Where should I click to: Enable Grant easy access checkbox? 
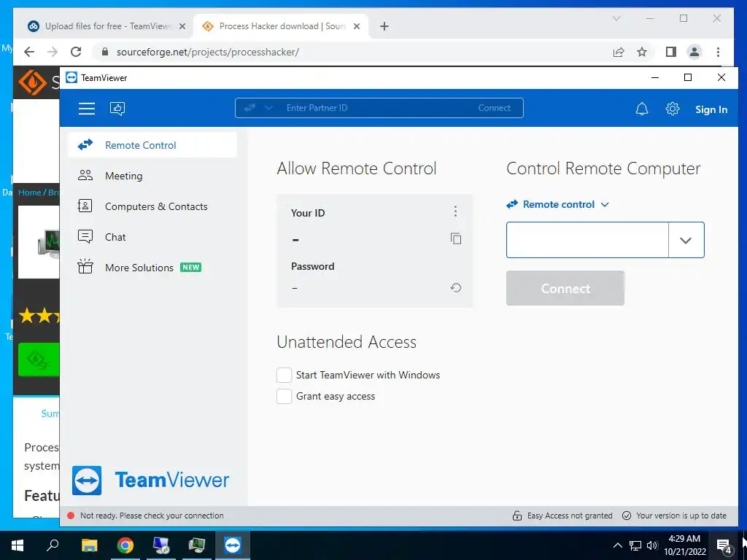pyautogui.click(x=284, y=396)
